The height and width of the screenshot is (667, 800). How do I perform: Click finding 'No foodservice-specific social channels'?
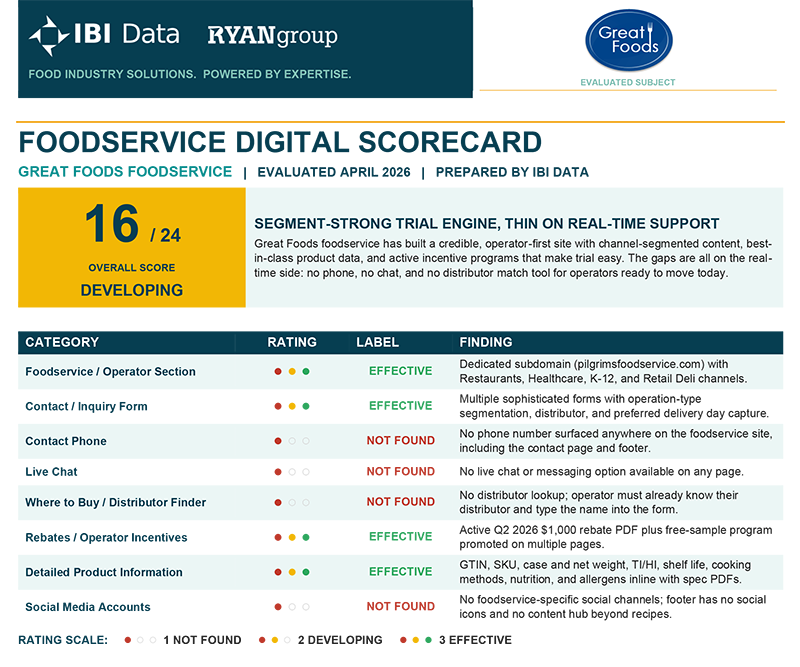[613, 607]
